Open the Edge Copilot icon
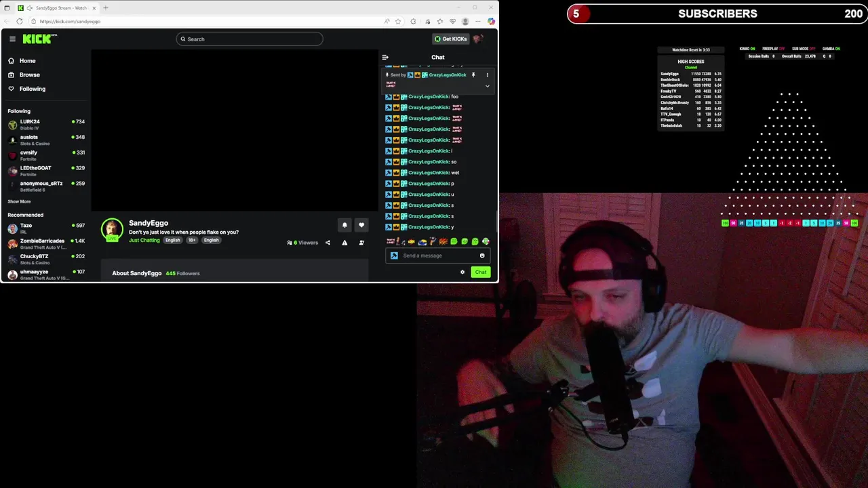This screenshot has width=868, height=488. (491, 21)
